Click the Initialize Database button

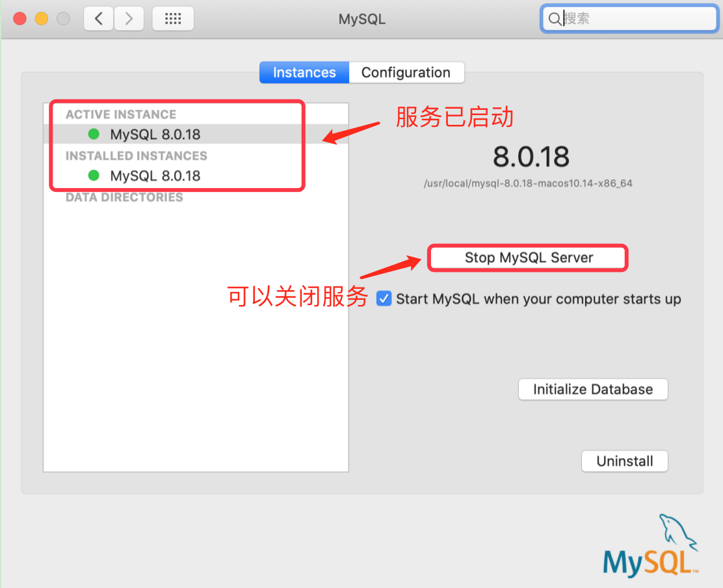[x=593, y=389]
